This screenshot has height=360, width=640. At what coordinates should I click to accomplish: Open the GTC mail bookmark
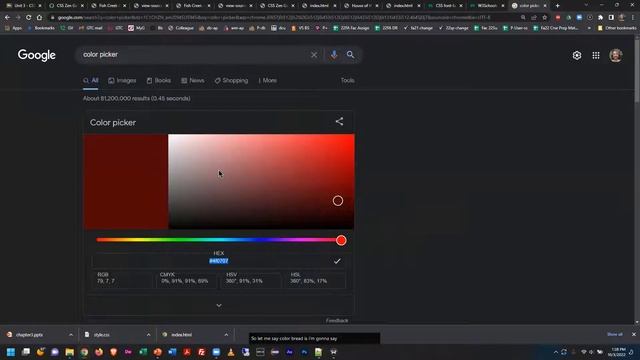[x=90, y=28]
